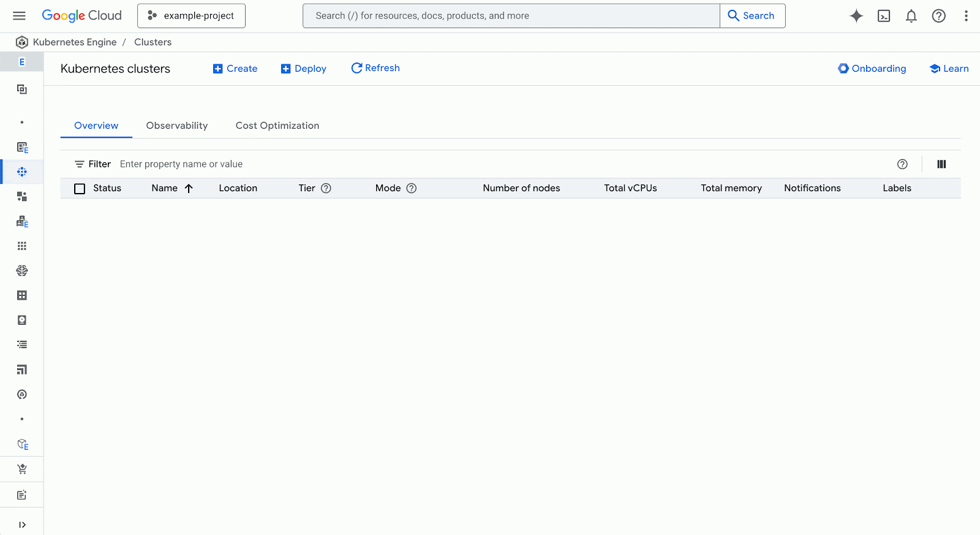Open the Gemini AI assistant sparkle icon
This screenshot has height=535, width=980.
[856, 16]
